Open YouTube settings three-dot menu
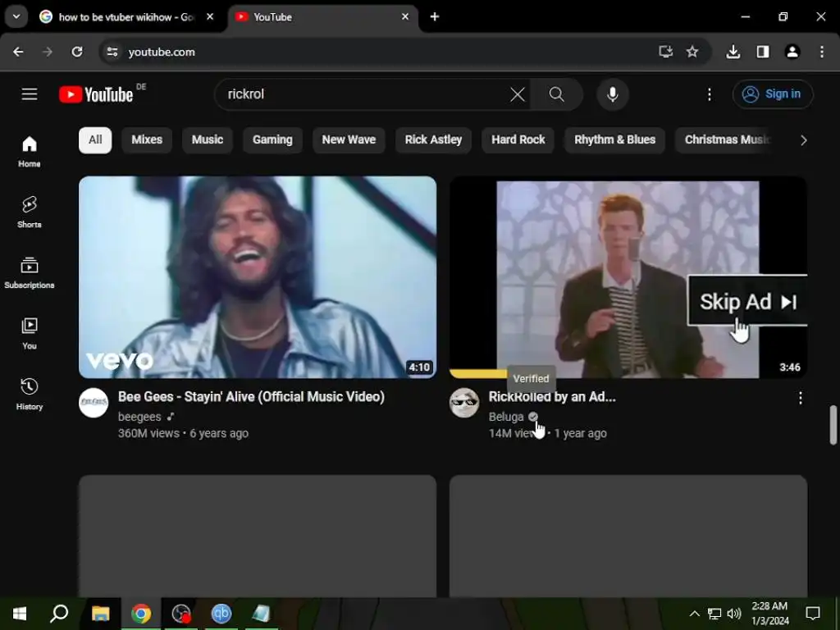Viewport: 840px width, 630px height. [710, 94]
